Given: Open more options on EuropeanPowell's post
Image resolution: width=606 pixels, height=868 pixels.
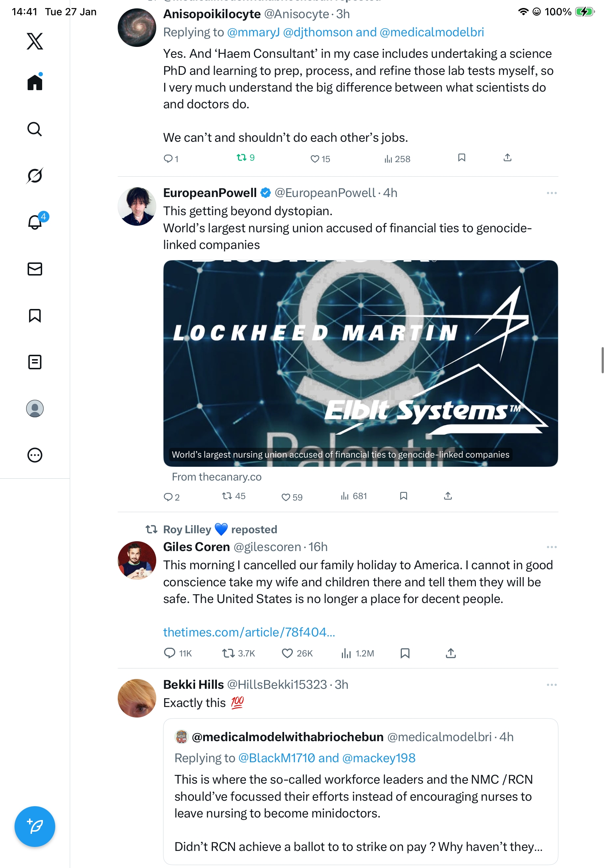Looking at the screenshot, I should 551,193.
